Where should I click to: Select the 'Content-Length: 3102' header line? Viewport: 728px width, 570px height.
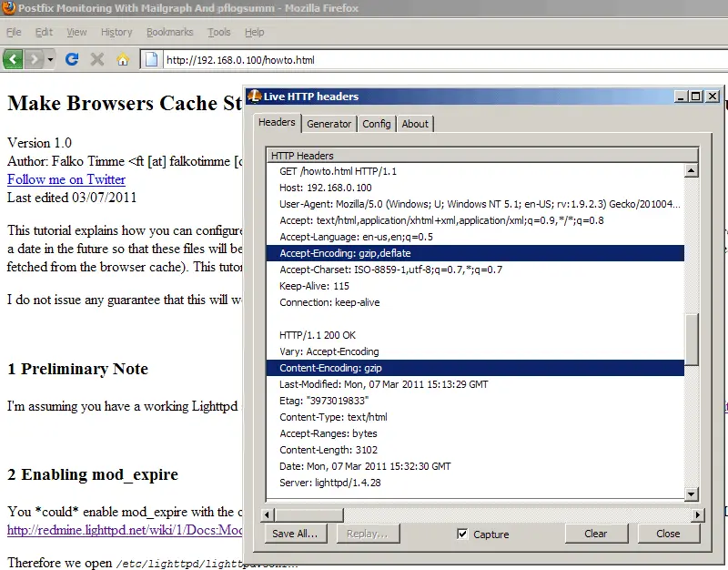[475, 450]
